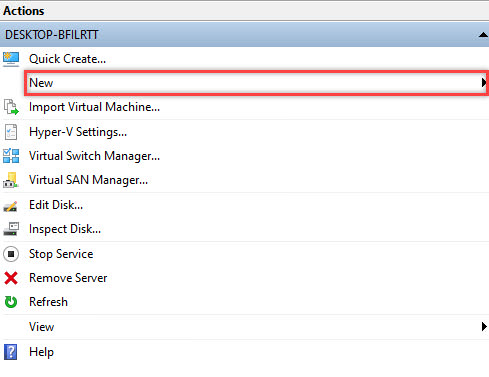
Task: Click Stop Service action text
Action: coord(61,254)
